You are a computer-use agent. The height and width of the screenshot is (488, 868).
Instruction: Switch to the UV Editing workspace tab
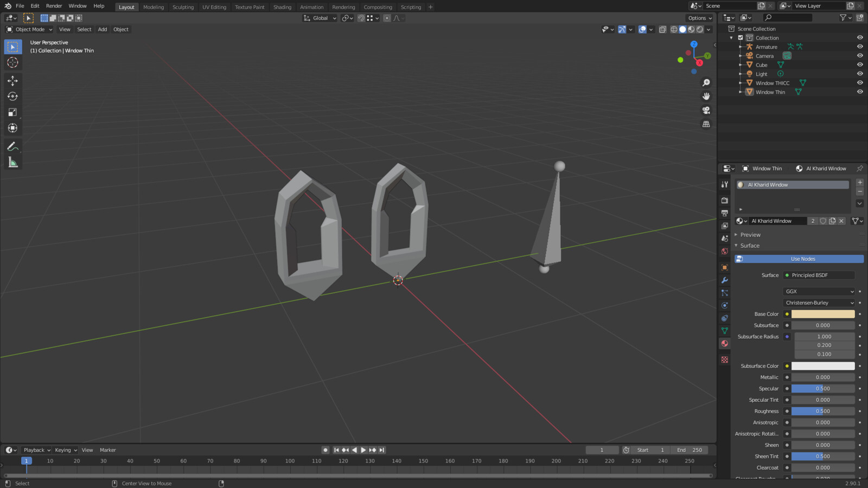pos(214,7)
